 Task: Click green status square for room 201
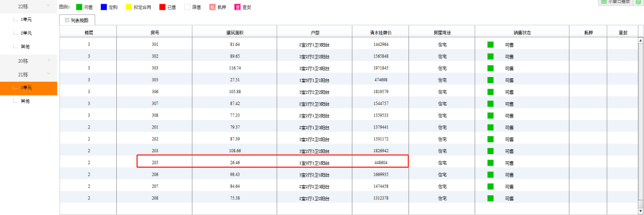click(x=490, y=127)
